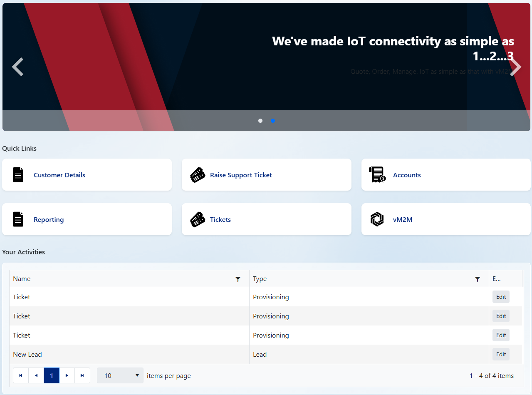Select the first carousel indicator dot
The width and height of the screenshot is (532, 395).
260,121
